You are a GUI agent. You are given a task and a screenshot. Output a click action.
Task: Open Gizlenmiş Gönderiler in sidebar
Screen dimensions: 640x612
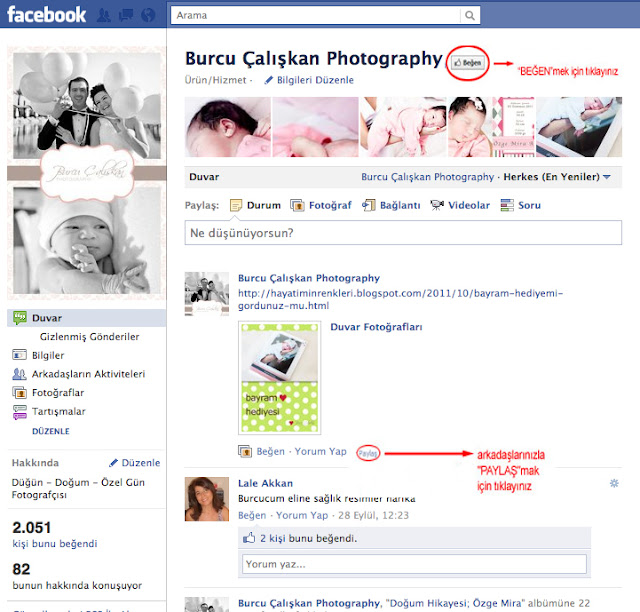(x=89, y=337)
